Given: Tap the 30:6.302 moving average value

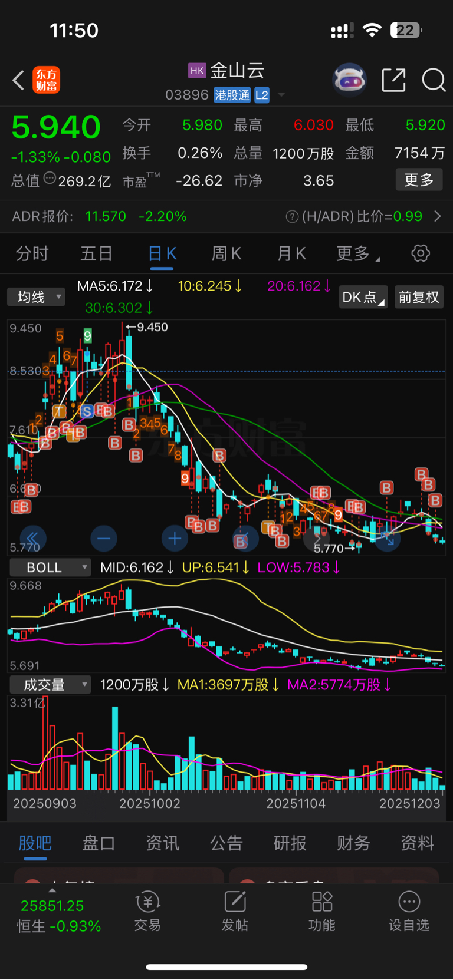Looking at the screenshot, I should point(119,308).
